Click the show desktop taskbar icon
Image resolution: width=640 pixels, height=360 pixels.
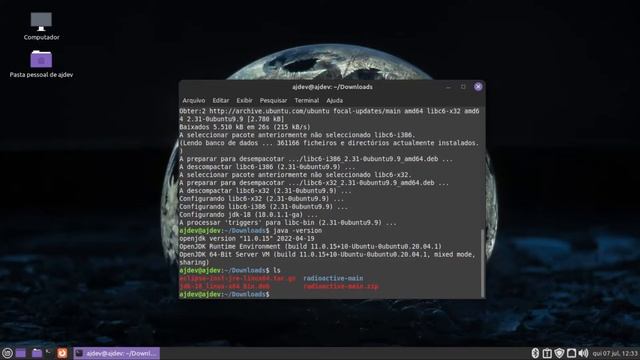point(21,353)
